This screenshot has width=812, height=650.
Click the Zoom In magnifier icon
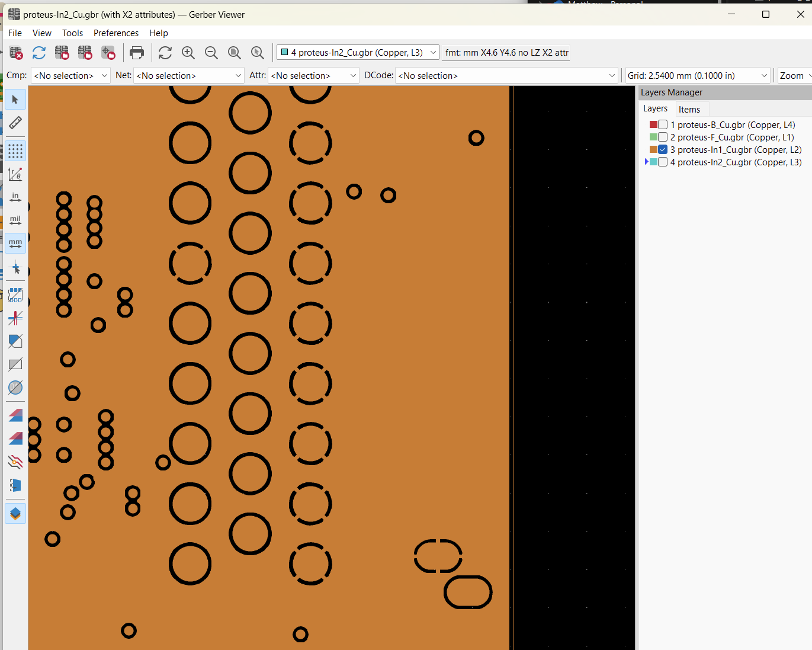point(188,53)
